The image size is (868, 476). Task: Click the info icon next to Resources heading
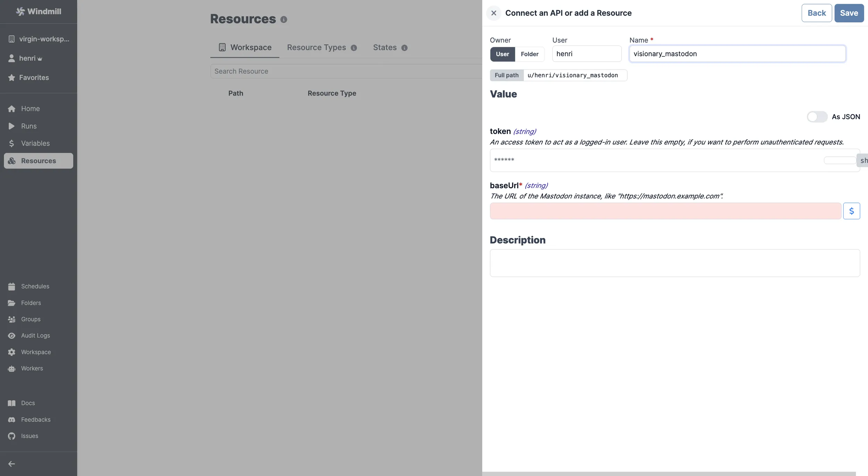pyautogui.click(x=283, y=19)
